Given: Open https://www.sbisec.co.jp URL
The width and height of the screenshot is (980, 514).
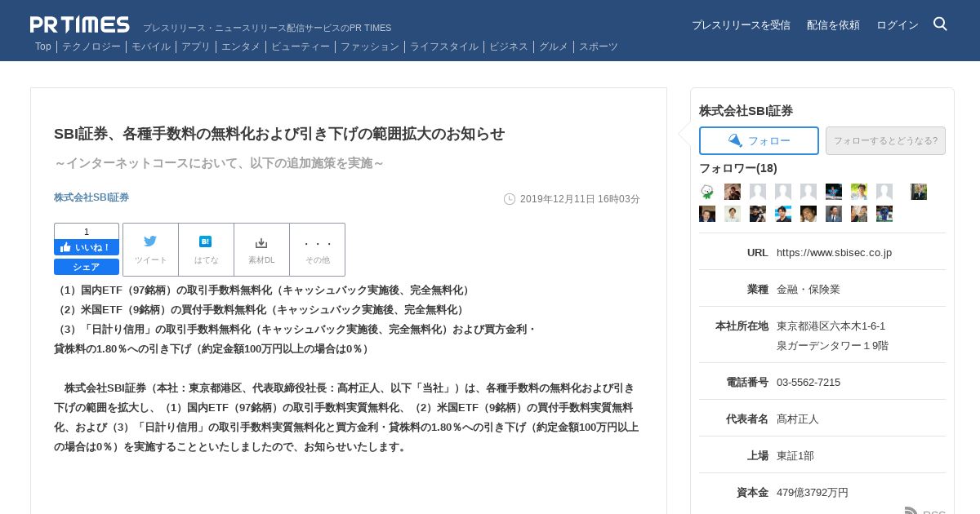Looking at the screenshot, I should click(x=834, y=252).
